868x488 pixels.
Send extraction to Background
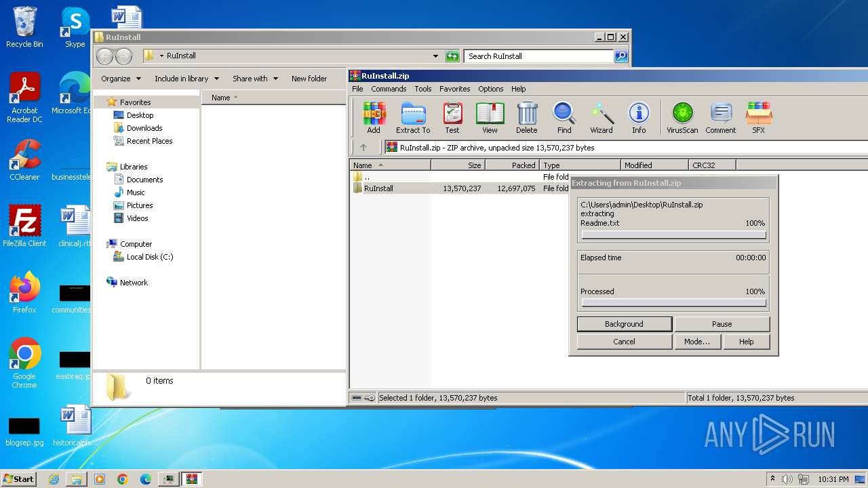coord(624,324)
